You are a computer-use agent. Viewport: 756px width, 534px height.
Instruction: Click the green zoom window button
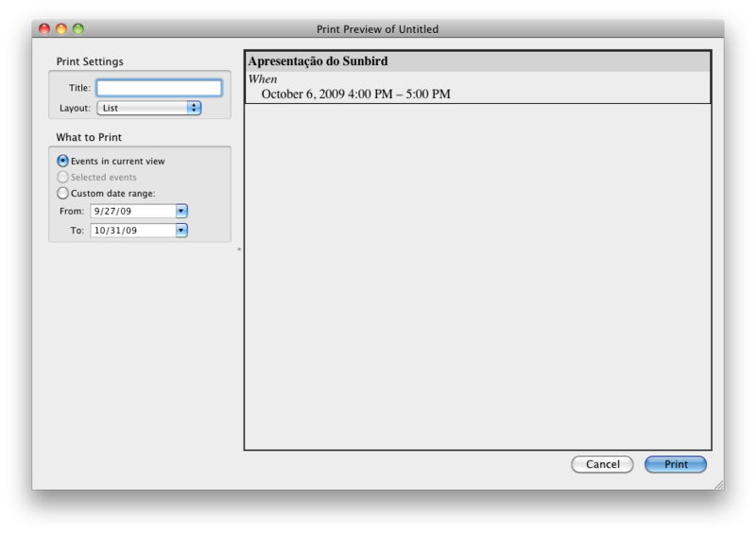tap(78, 29)
